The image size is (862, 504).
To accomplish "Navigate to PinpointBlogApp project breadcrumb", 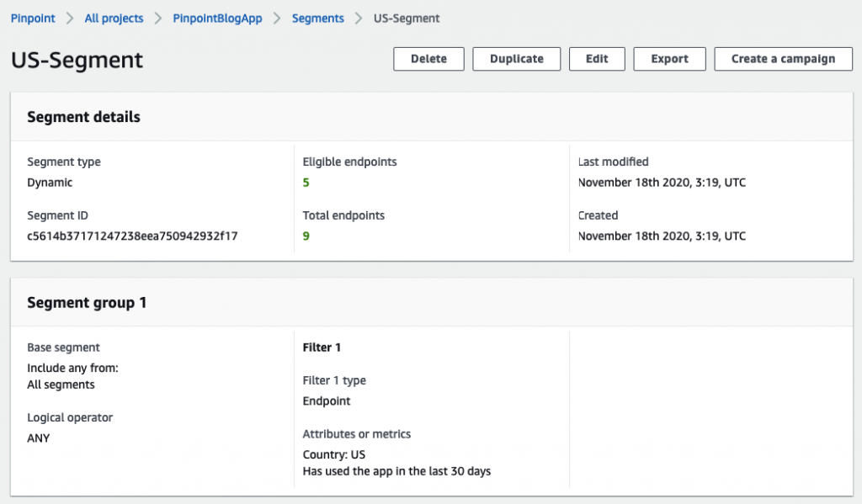I will pyautogui.click(x=217, y=18).
